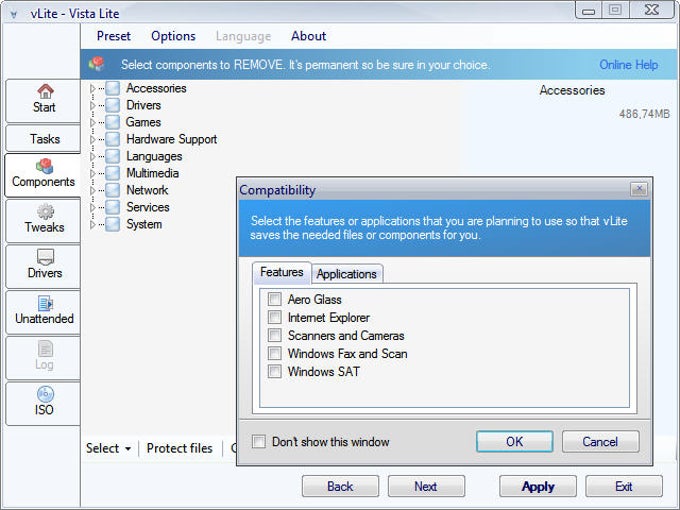Click the Components colored blocks icon
Viewport: 680px width, 510px height.
pos(44,166)
